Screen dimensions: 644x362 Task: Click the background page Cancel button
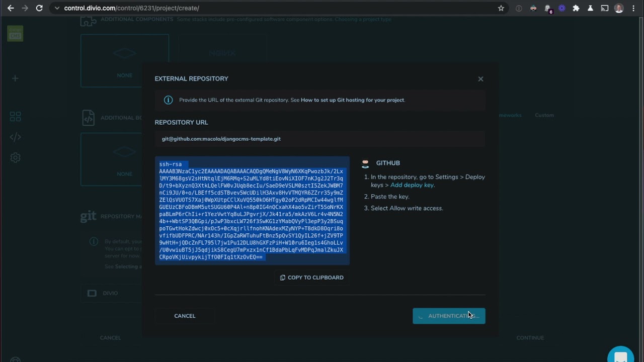pyautogui.click(x=110, y=338)
